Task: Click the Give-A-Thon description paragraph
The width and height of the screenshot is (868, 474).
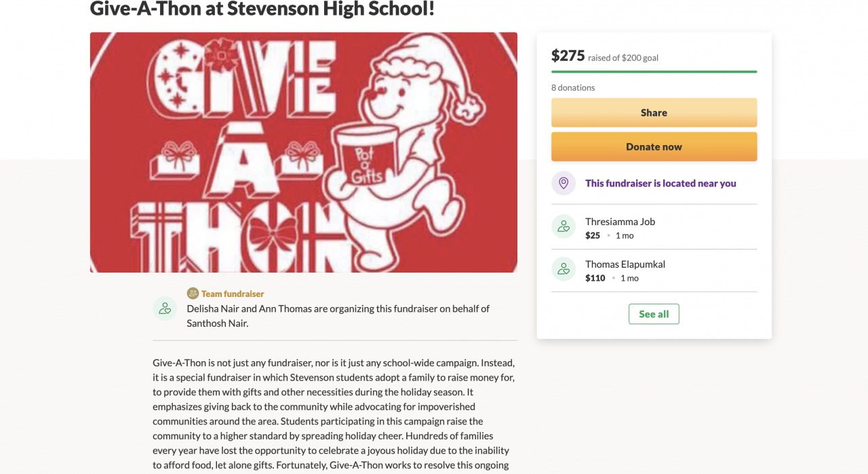Action: click(x=334, y=414)
